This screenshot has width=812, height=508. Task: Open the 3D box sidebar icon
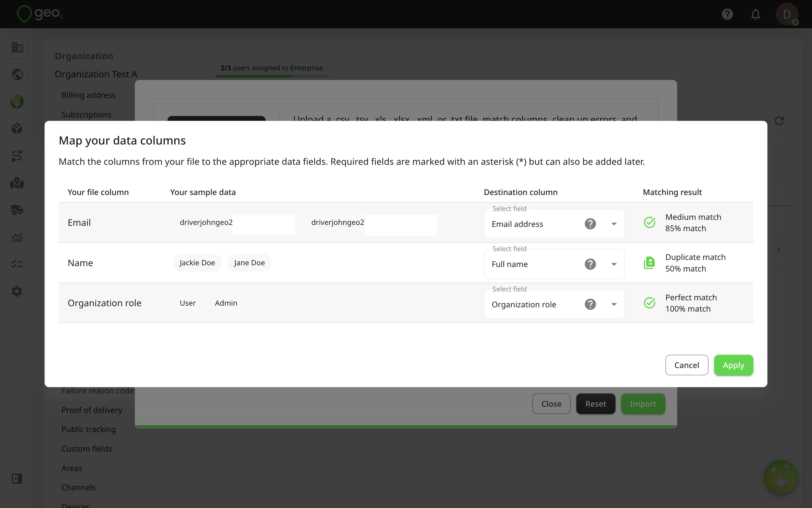point(17,128)
